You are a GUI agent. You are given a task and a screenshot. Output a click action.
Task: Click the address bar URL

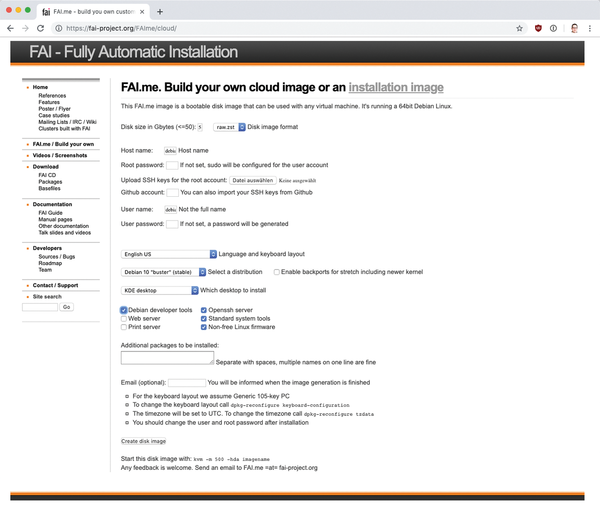click(x=121, y=28)
